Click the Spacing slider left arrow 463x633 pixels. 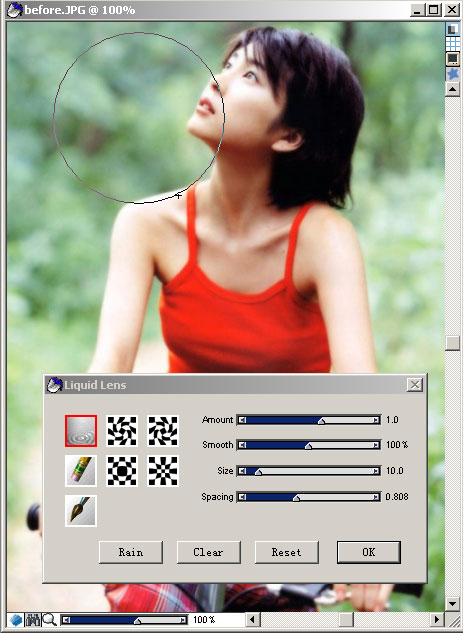(241, 497)
